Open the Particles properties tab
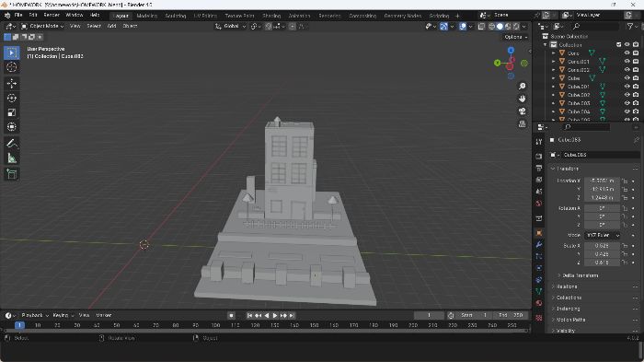Screen dimensions: 644x362 [539, 256]
